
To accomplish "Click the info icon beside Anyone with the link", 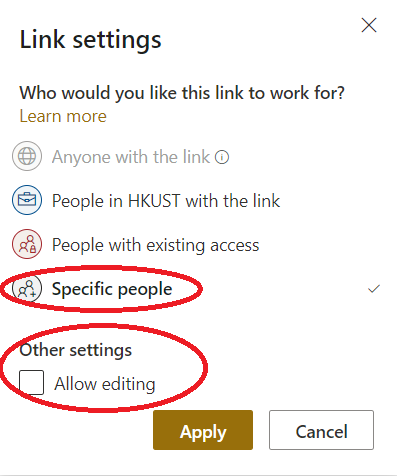I will click(222, 157).
